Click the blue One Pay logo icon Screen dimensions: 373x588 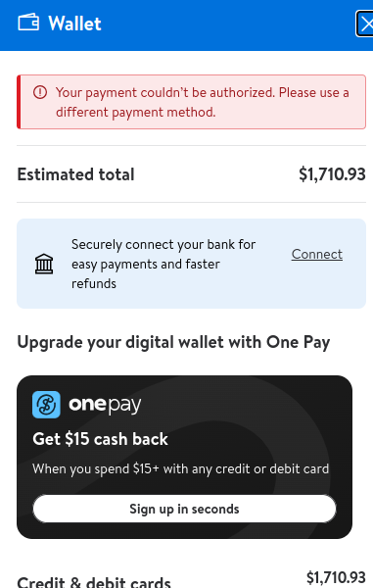pyautogui.click(x=46, y=405)
